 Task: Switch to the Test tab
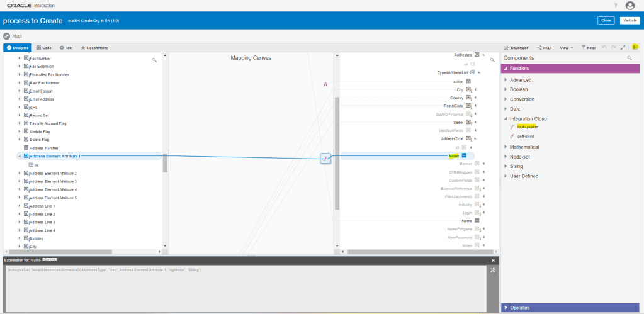(66, 48)
